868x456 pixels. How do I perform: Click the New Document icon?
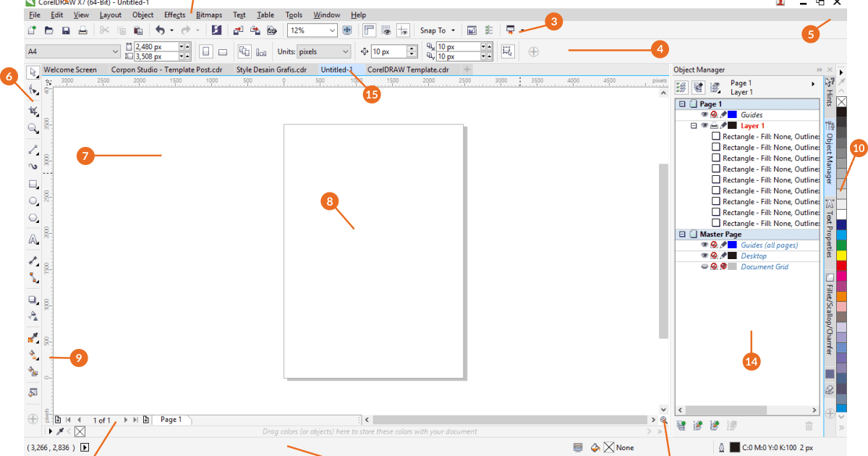coord(31,30)
